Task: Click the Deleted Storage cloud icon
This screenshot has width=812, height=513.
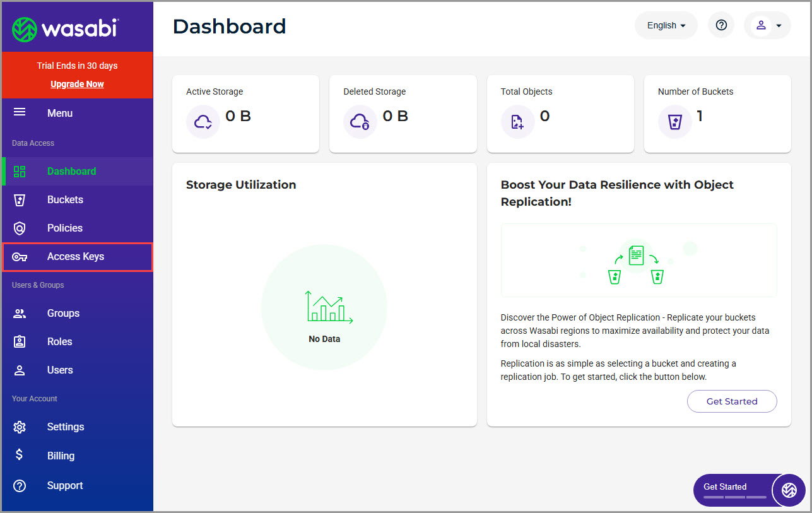Action: (360, 122)
